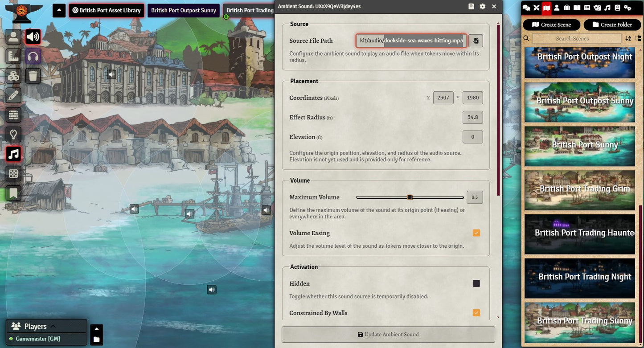Switch to Lighting controls lightbulb
Viewport: 644px width, 348px height.
pos(13,135)
